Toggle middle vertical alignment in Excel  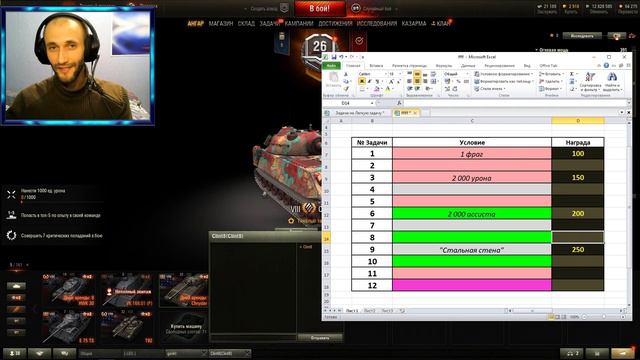point(417,74)
